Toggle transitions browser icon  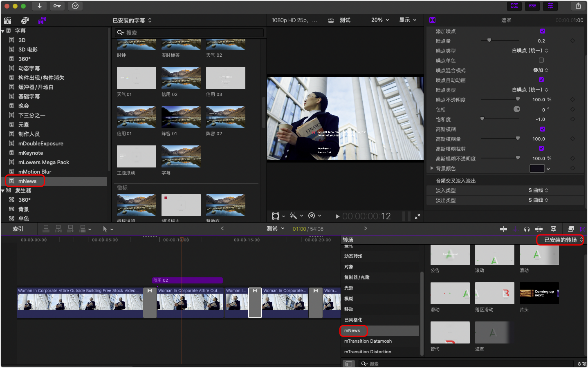pos(583,229)
